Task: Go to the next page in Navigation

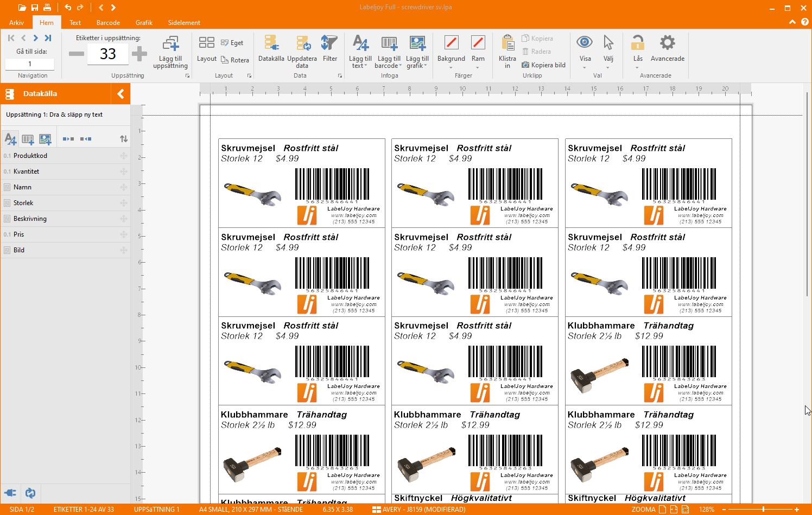Action: pyautogui.click(x=36, y=38)
